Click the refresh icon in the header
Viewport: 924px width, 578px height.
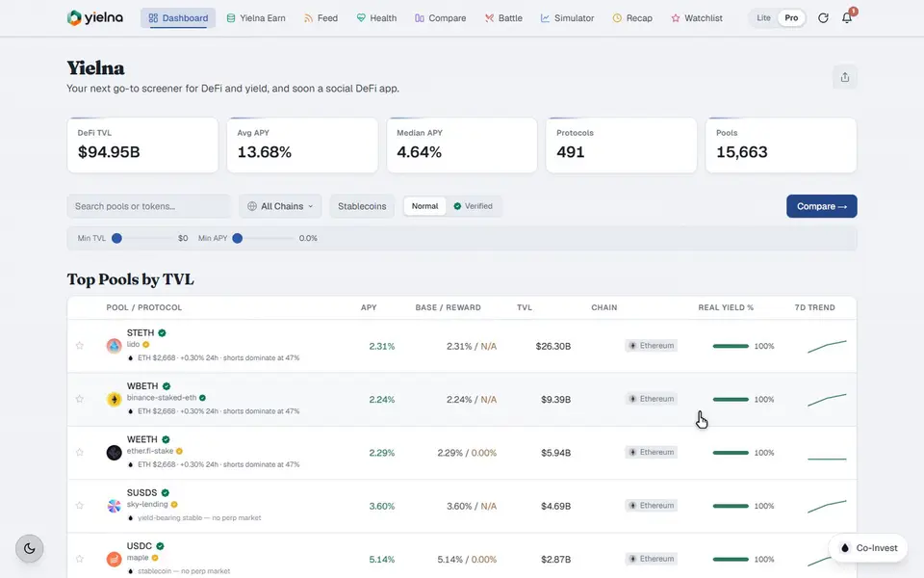click(823, 18)
